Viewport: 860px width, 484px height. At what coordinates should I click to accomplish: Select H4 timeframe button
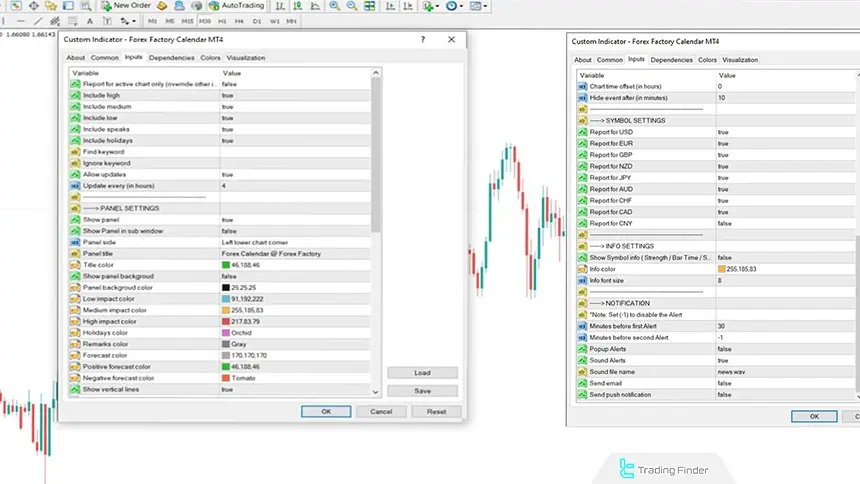(x=239, y=21)
